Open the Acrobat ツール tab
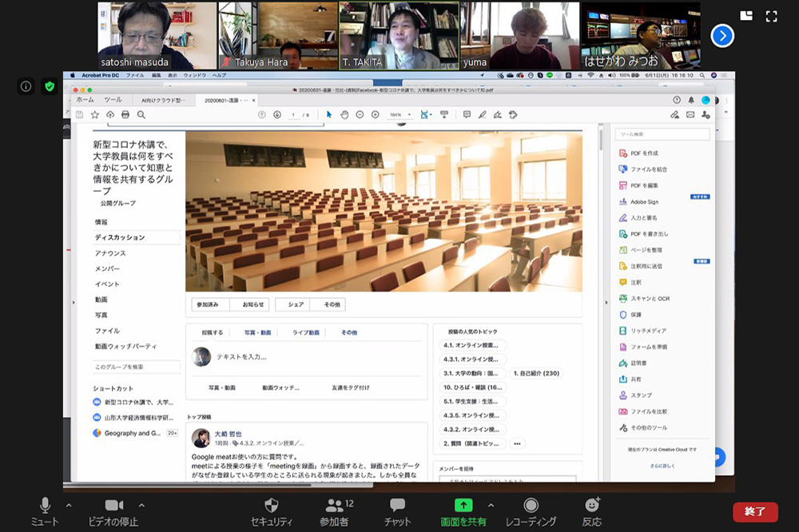The width and height of the screenshot is (799, 532). tap(113, 100)
